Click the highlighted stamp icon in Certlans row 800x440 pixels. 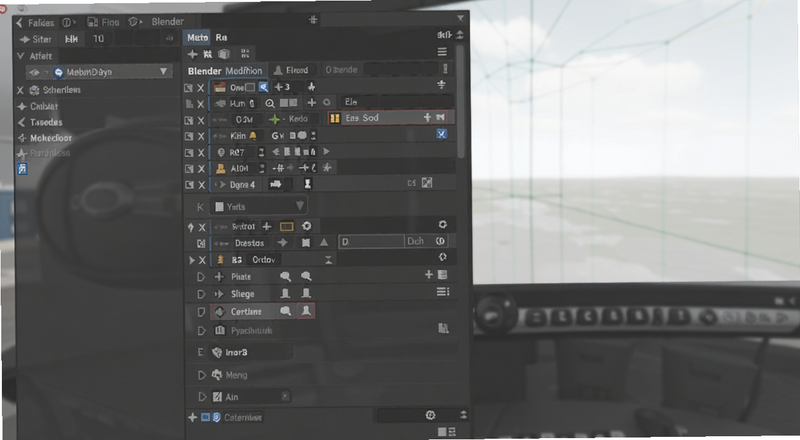tap(306, 311)
